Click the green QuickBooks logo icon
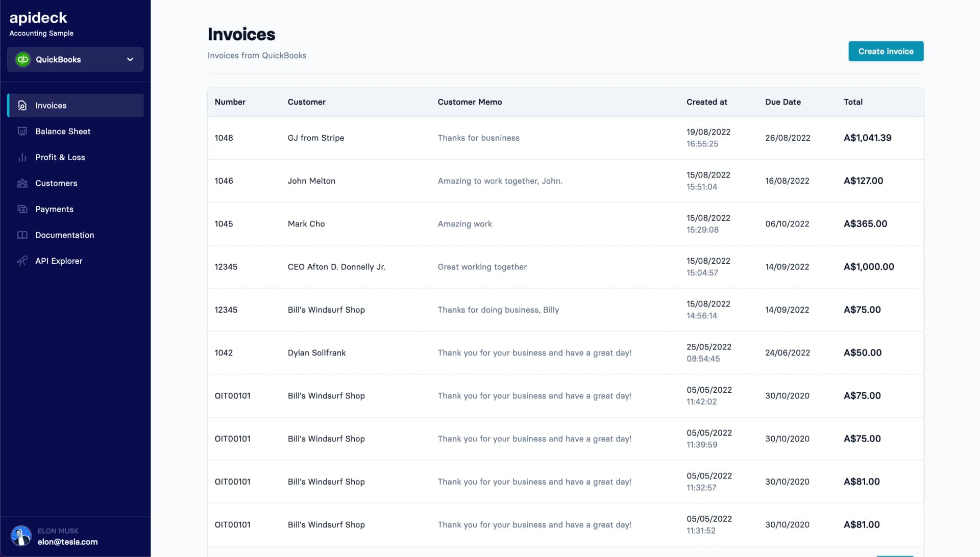The width and height of the screenshot is (980, 557). [x=23, y=60]
